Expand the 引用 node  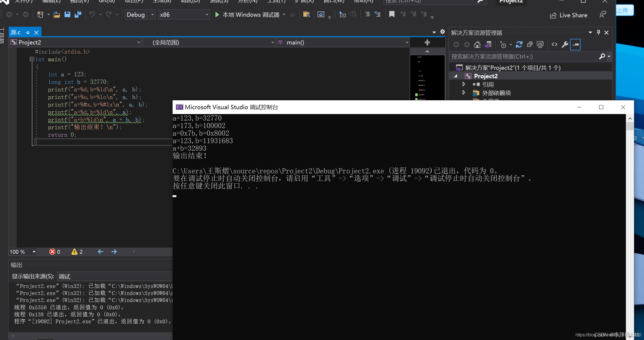464,84
